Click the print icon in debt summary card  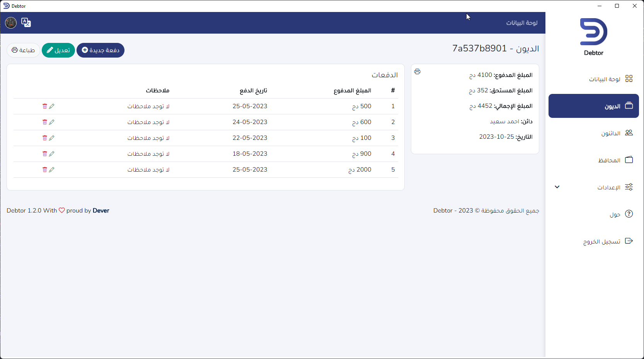point(417,71)
